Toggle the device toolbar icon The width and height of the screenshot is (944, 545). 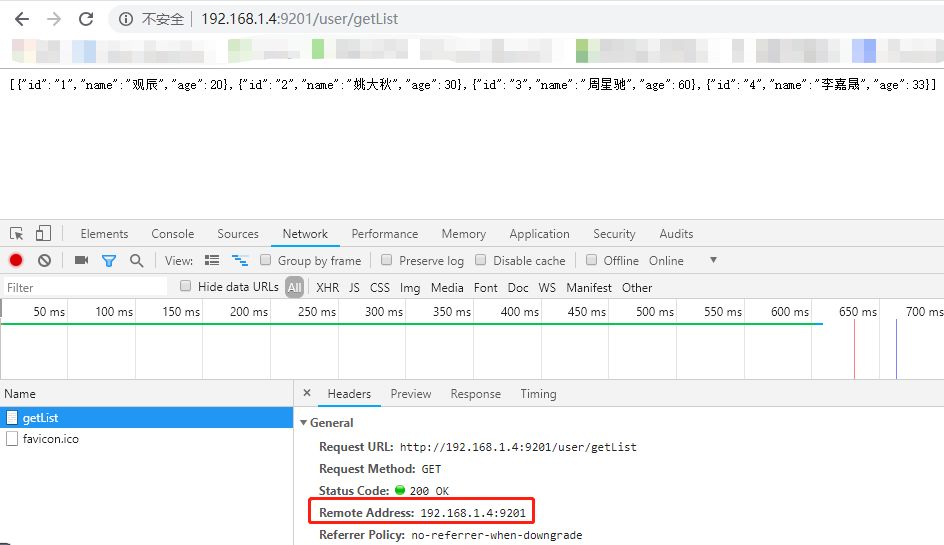click(x=43, y=234)
